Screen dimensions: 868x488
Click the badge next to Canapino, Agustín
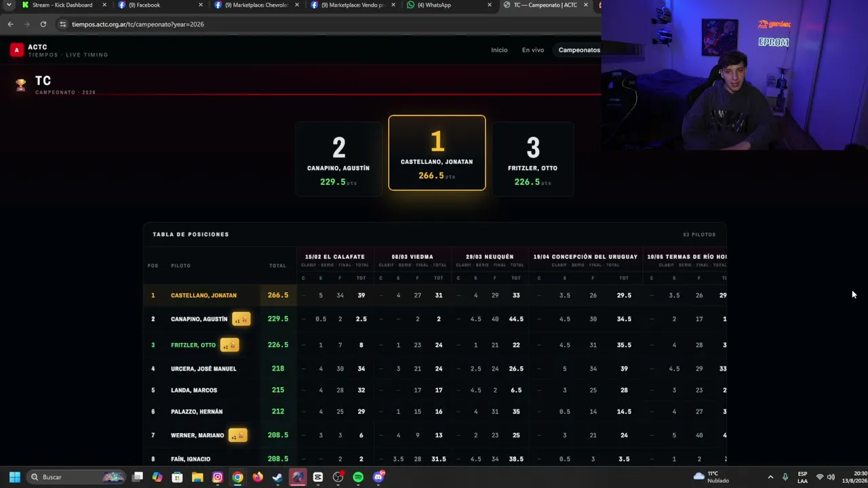point(241,319)
